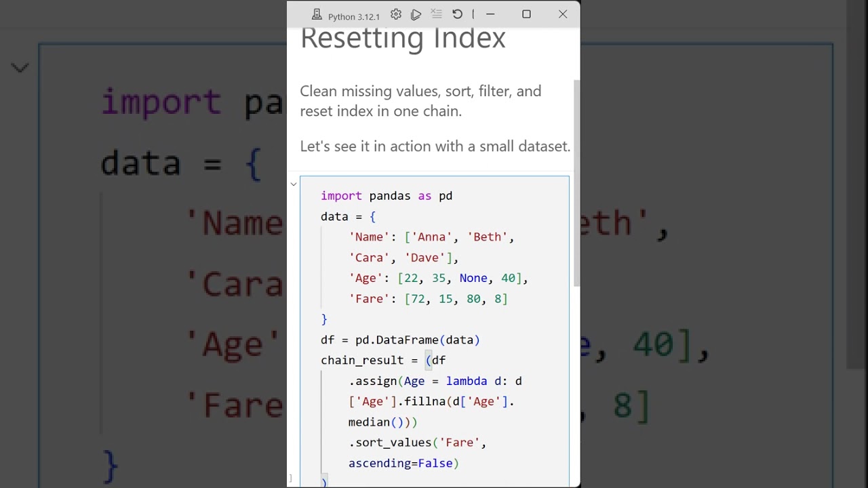Click "Let's see it in action" text
Image resolution: width=868 pixels, height=488 pixels.
435,146
